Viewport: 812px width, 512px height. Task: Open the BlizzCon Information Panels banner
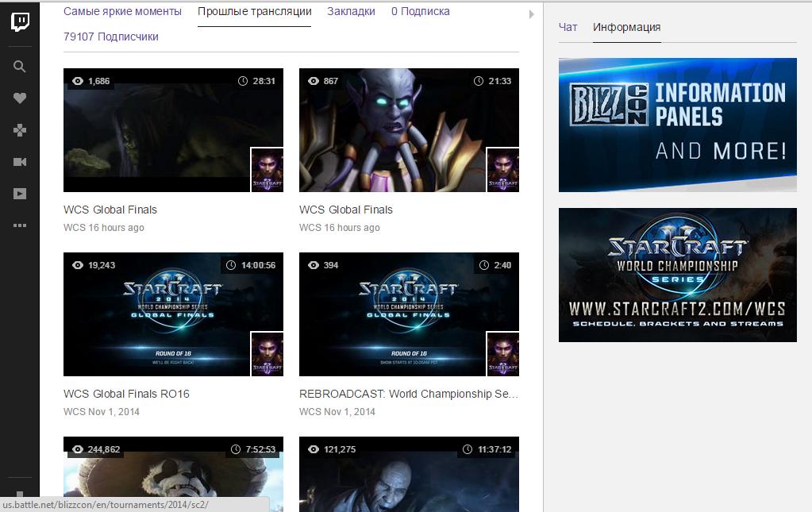tap(677, 125)
